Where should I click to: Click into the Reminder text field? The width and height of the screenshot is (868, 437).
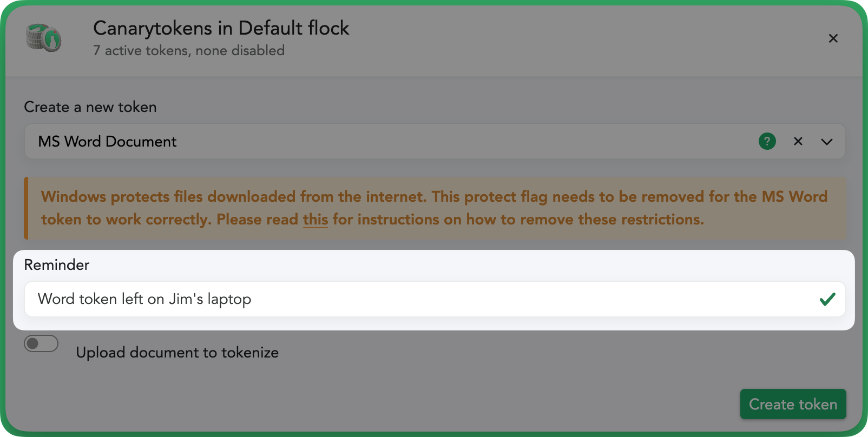pyautogui.click(x=435, y=299)
